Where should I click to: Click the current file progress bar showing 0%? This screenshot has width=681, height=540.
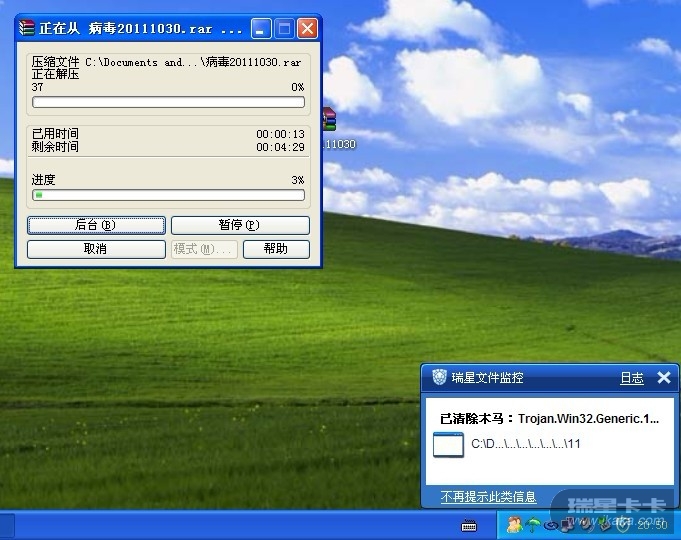click(169, 103)
